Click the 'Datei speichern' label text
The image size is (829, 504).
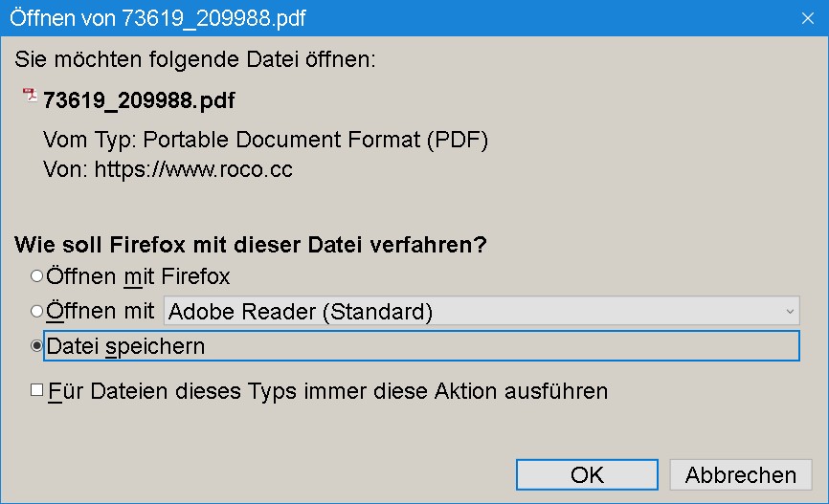tap(125, 346)
